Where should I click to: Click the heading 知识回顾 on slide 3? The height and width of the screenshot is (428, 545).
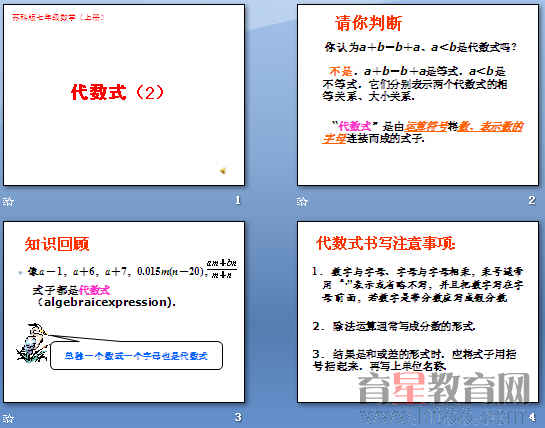(57, 244)
